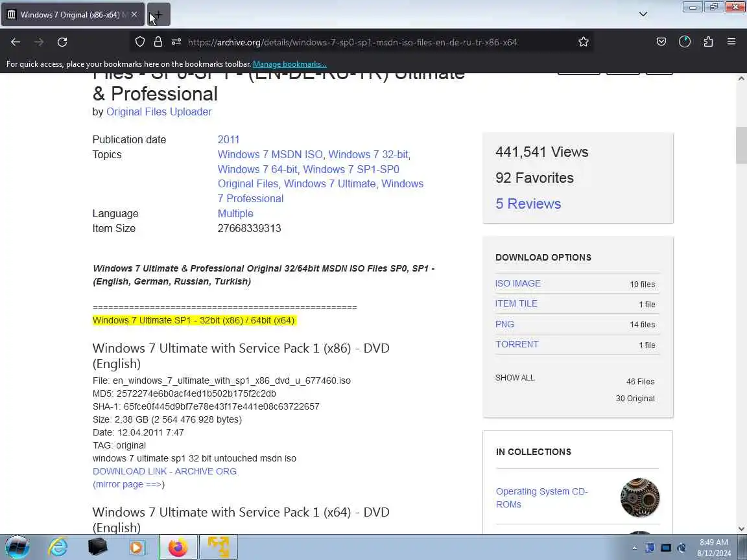This screenshot has width=747, height=560.
Task: Click the page vertical scrollbar thumb
Action: [x=742, y=145]
